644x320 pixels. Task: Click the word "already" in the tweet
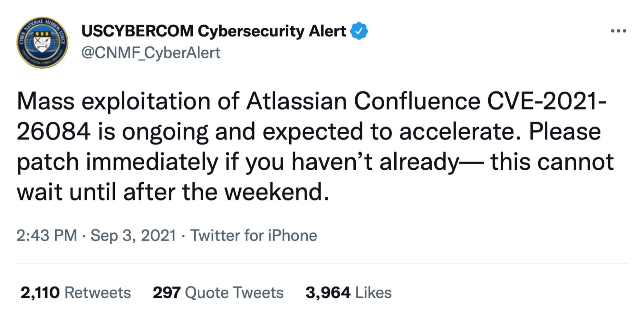418,162
